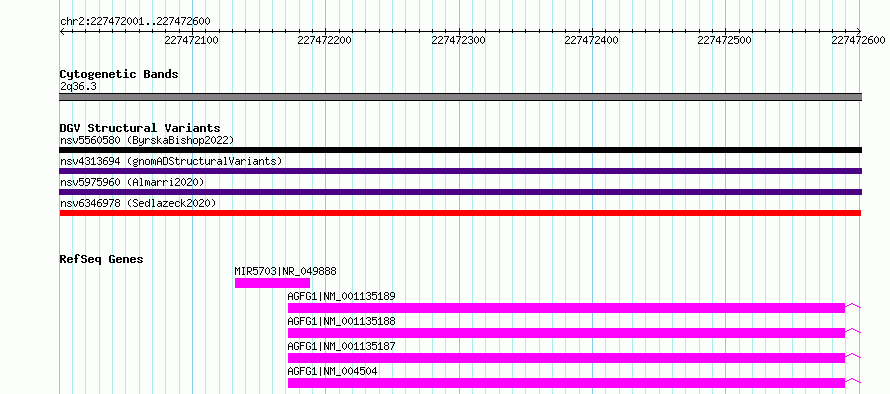Click the AGFG1|NM_001135189 transcript label
The height and width of the screenshot is (394, 890).
(x=341, y=296)
